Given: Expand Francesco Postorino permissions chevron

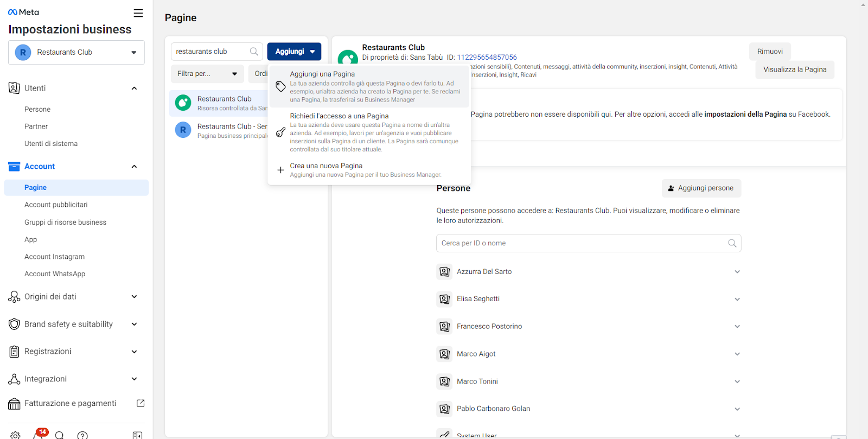Looking at the screenshot, I should [737, 327].
